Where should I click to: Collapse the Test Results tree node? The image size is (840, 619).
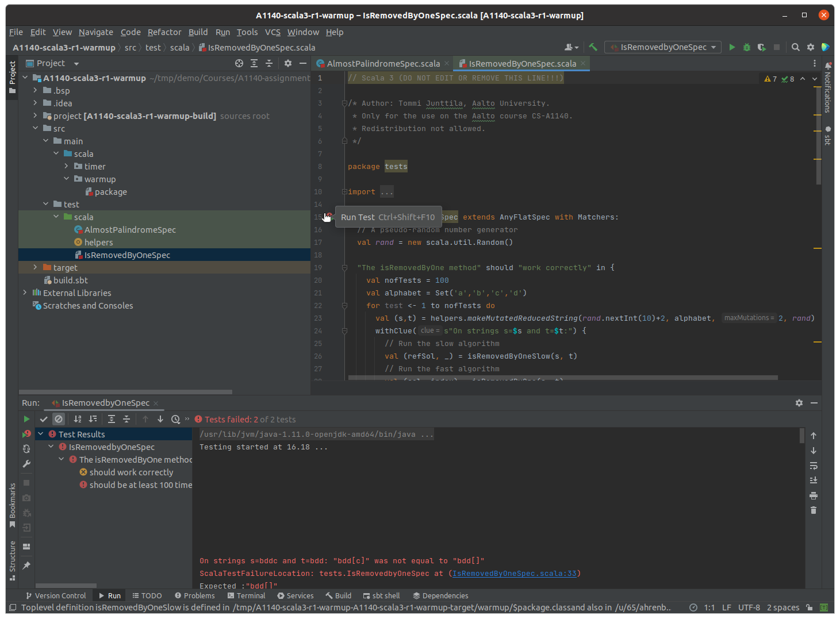(41, 434)
